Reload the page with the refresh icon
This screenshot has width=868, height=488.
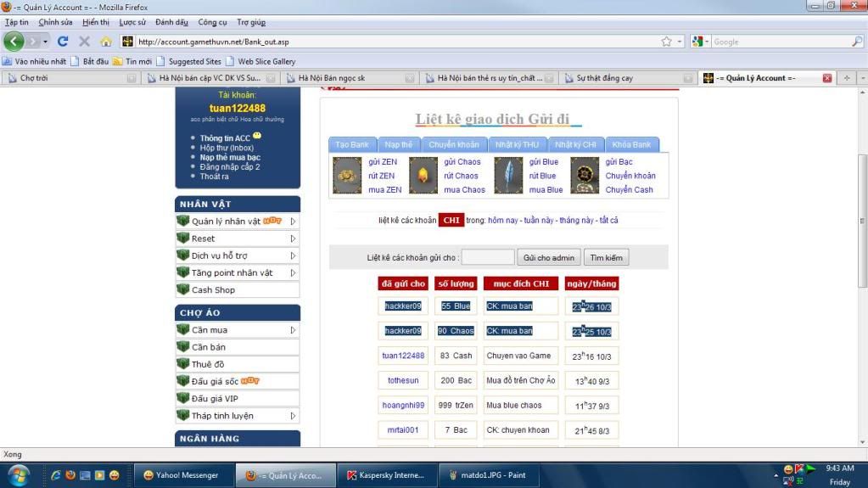coord(63,42)
